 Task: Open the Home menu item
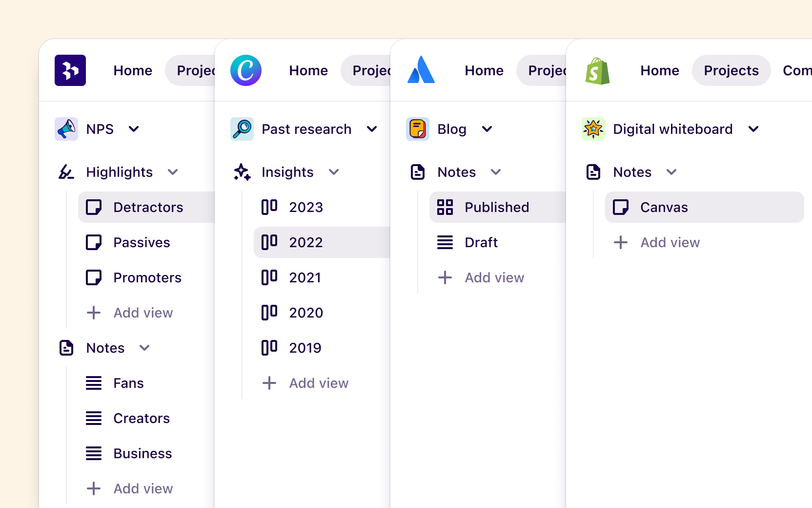(660, 70)
